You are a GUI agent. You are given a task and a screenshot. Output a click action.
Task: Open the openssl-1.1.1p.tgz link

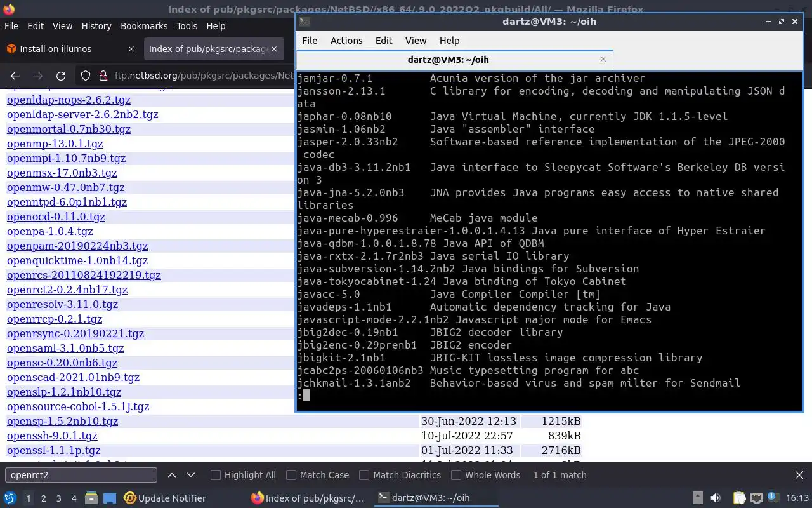[54, 450]
